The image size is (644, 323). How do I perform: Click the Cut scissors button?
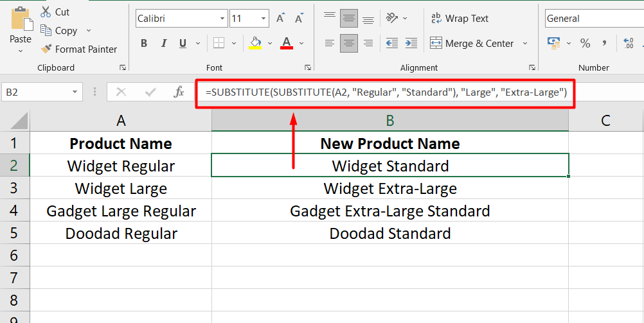coord(55,12)
